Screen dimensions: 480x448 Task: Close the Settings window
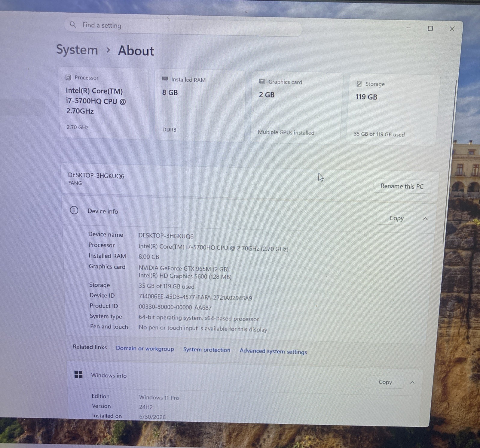(452, 29)
